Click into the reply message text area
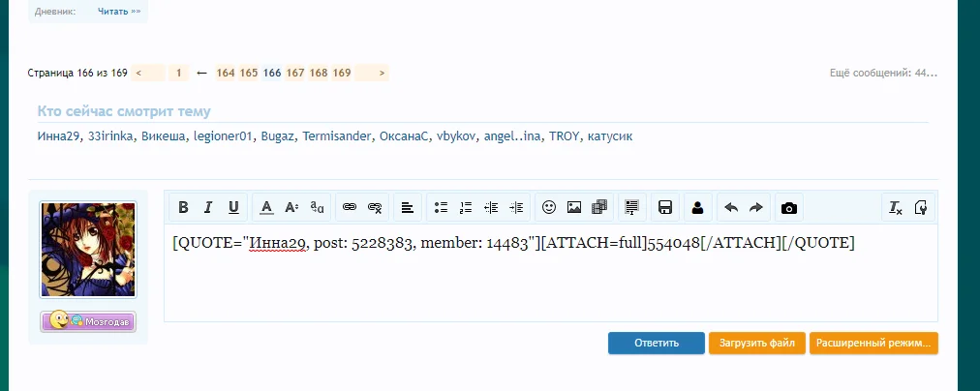The image size is (980, 391). coord(551,273)
